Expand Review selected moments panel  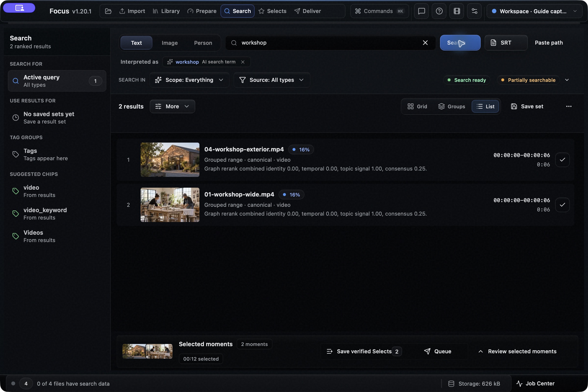517,352
